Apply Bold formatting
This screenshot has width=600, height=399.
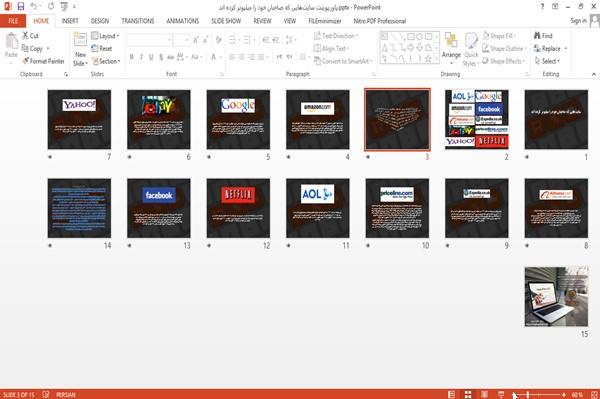tap(132, 57)
